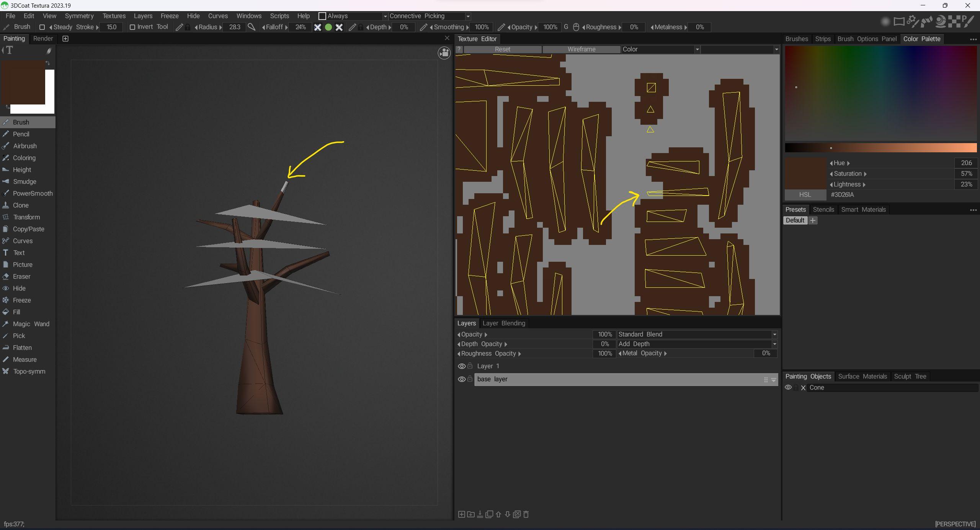Select the Smudge tool

[x=24, y=181]
